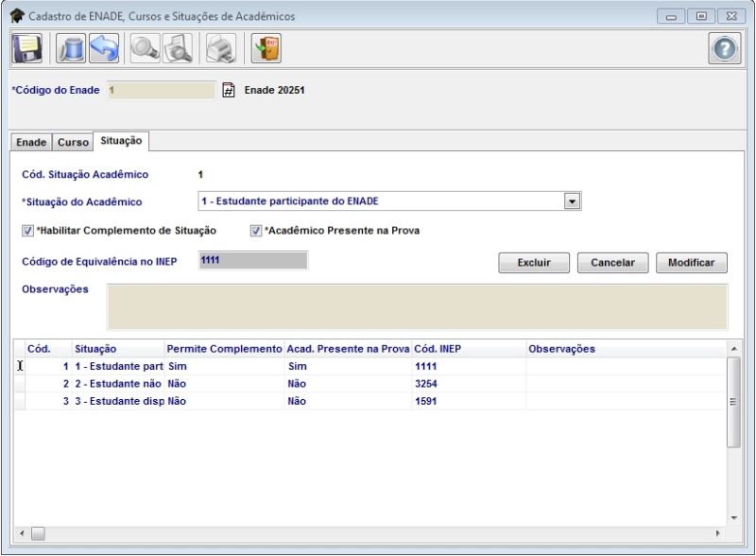This screenshot has height=556, width=756.
Task: Click the magnifying glass search icon
Action: click(145, 48)
